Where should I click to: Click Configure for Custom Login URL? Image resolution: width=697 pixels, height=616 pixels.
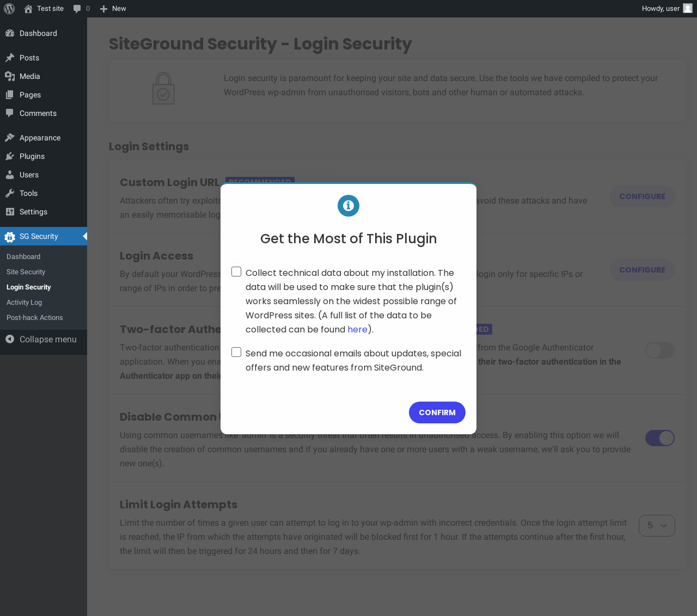[x=642, y=196]
